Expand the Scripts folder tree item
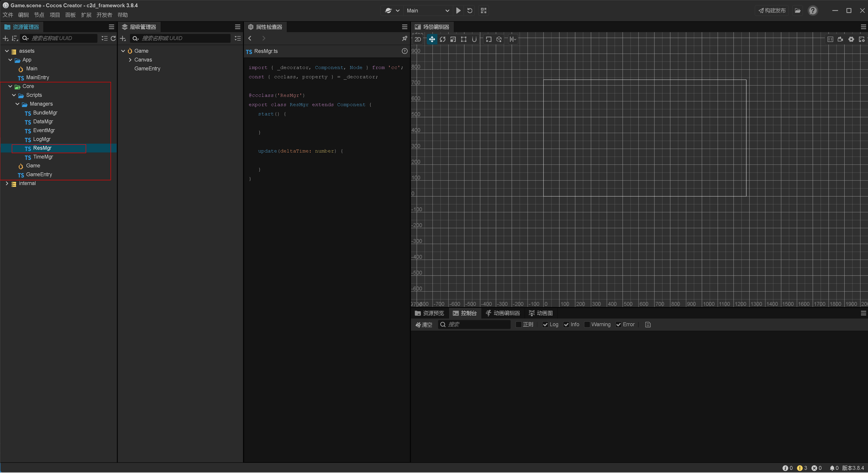 tap(15, 95)
